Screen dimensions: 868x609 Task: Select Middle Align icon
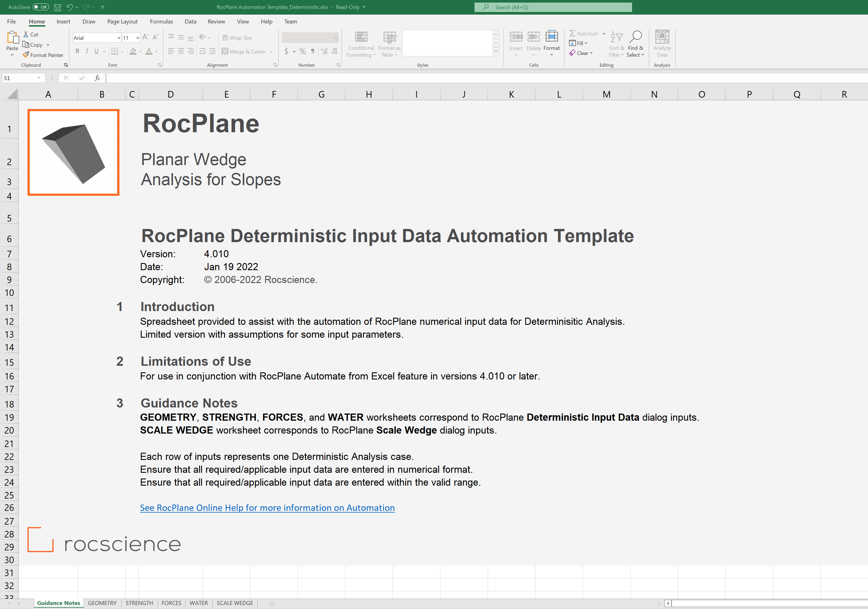pos(181,37)
